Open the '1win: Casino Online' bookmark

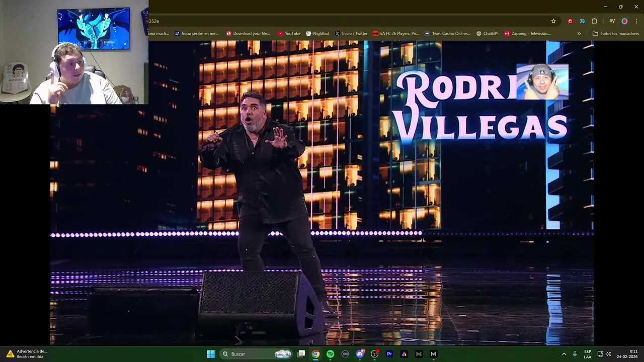pos(447,34)
